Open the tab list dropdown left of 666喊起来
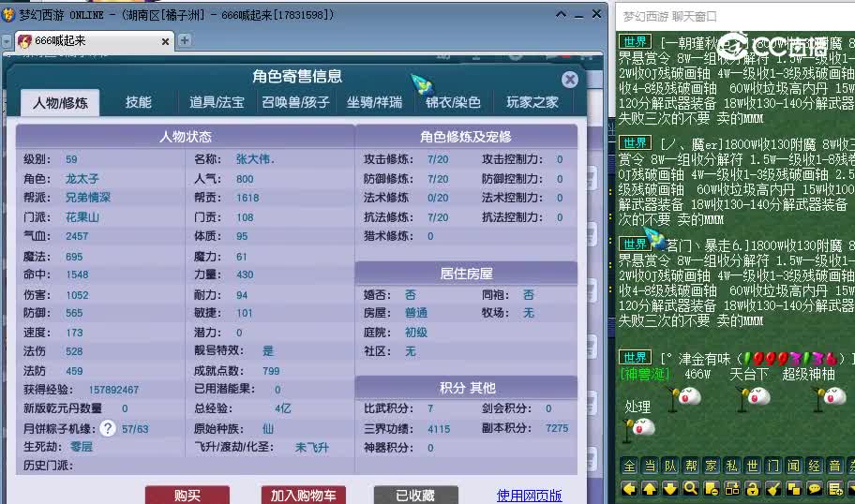Image resolution: width=855 pixels, height=504 pixels. (7, 41)
